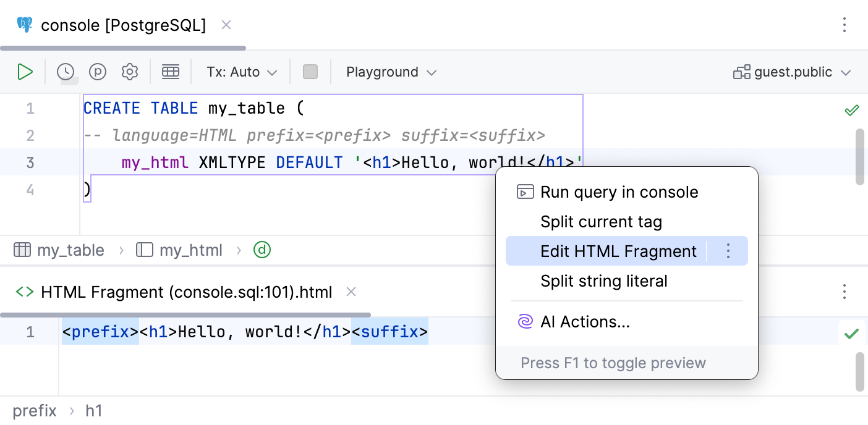Open console settings gear icon
This screenshot has width=868, height=425.
tap(130, 72)
